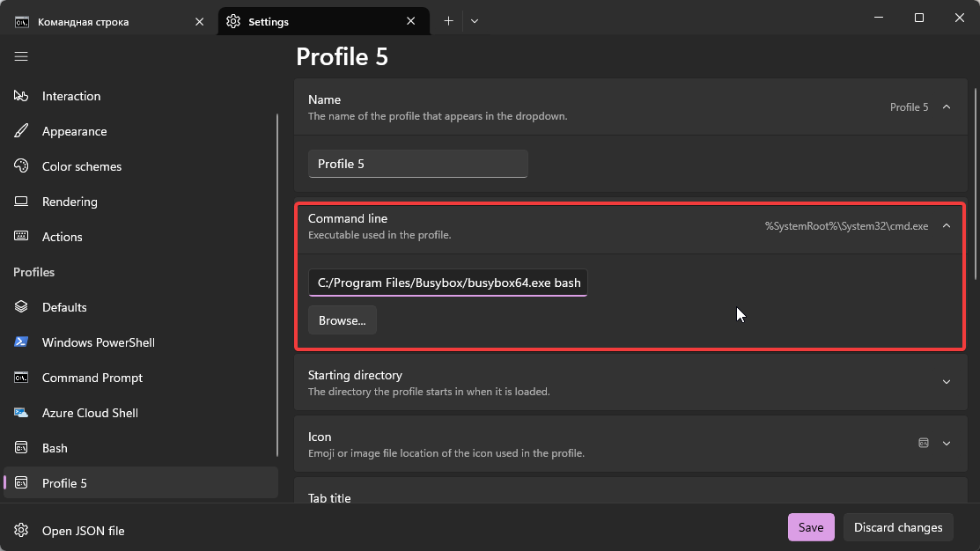Click the Browse... button
Screen dimensions: 980x551
coord(343,320)
